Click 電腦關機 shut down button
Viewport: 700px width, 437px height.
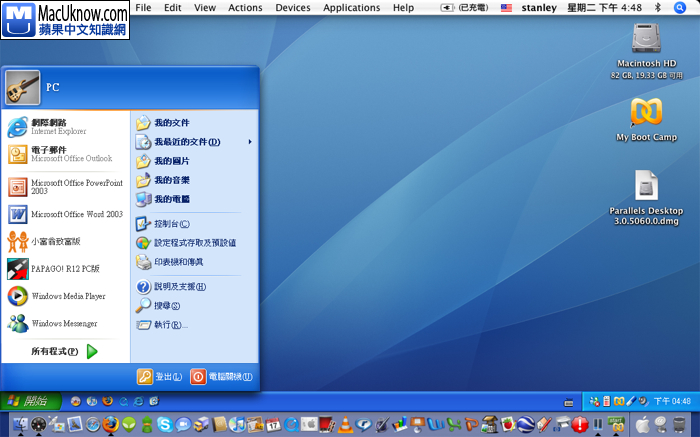[x=221, y=376]
